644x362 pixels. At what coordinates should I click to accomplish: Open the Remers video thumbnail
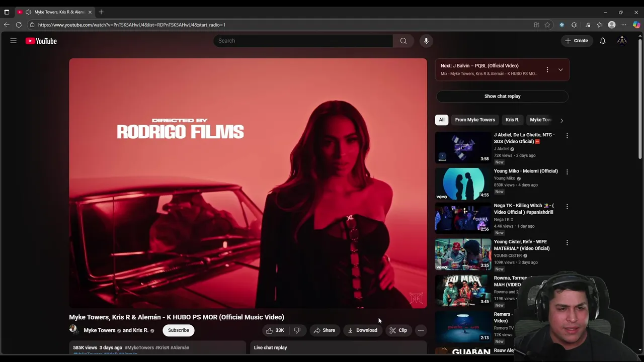463,327
